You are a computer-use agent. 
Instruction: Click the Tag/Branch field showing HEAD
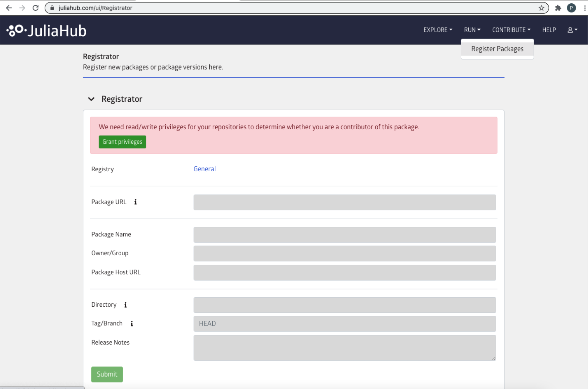coord(345,323)
